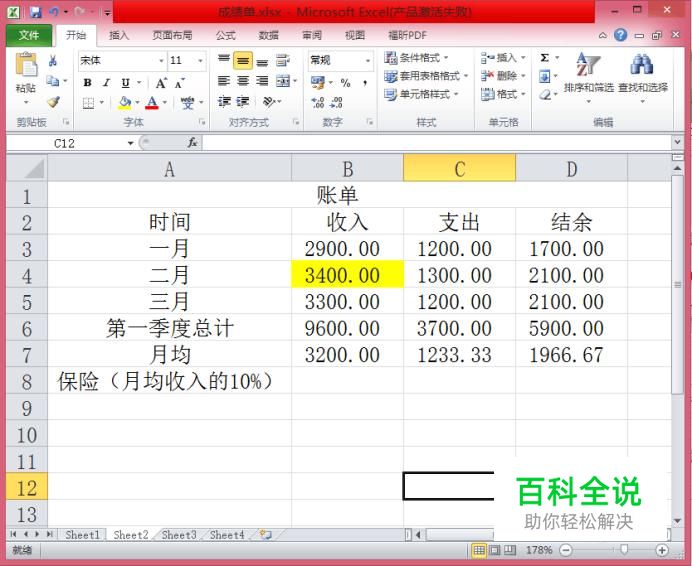692x566 pixels.
Task: Increase decimal places
Action: click(x=318, y=103)
